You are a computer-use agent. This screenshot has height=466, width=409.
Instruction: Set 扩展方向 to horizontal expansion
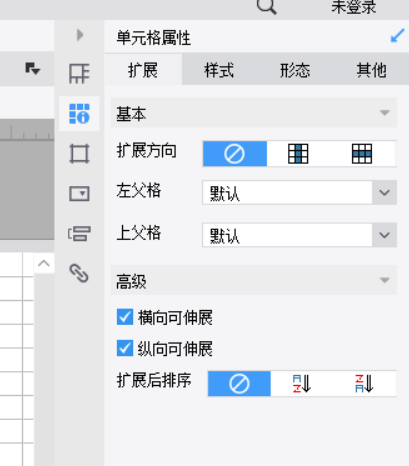(x=362, y=154)
